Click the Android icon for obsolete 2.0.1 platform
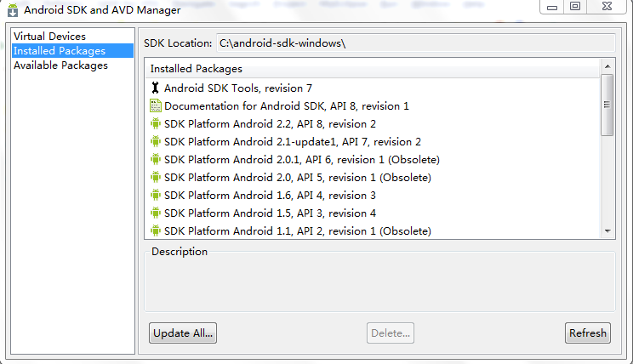633x364 pixels. click(156, 159)
